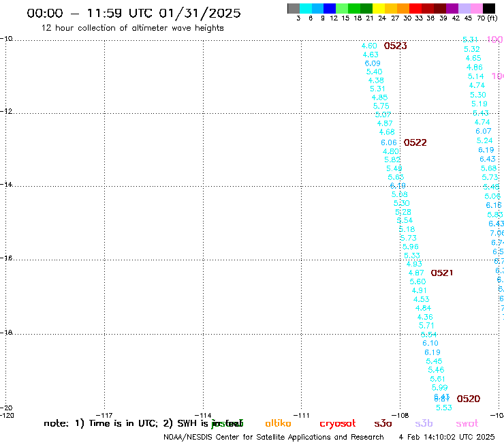
Task: Click the wave height value 6.09
Action: coord(373,63)
